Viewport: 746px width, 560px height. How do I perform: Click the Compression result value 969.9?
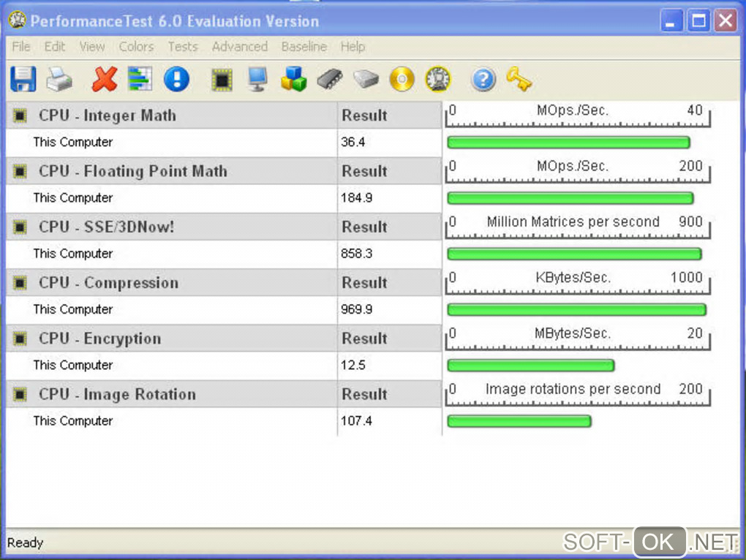pyautogui.click(x=356, y=309)
